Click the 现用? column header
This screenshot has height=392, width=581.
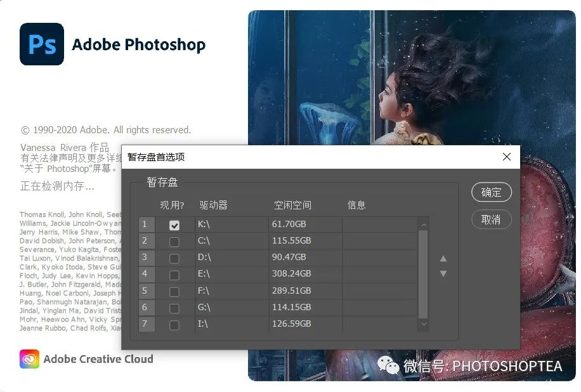click(x=172, y=205)
